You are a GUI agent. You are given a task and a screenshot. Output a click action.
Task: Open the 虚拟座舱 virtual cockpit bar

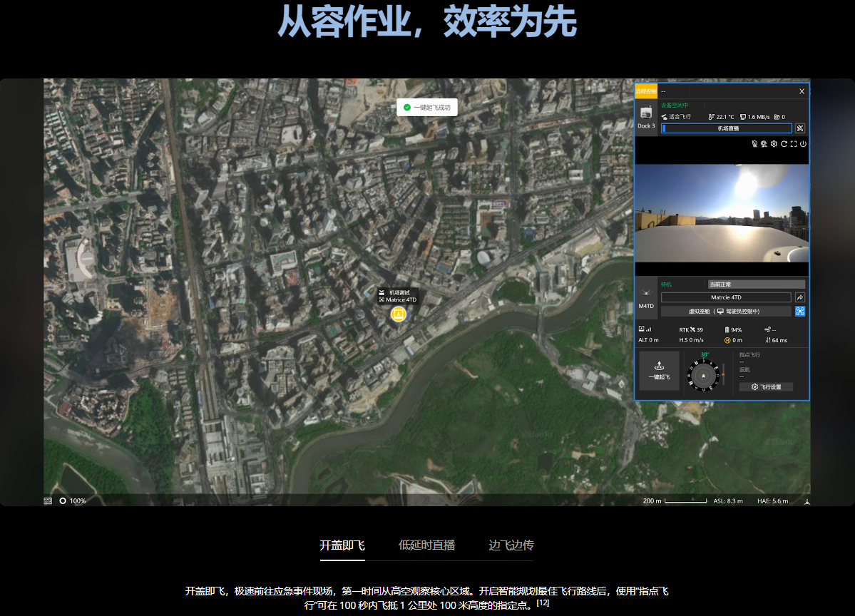tap(725, 312)
